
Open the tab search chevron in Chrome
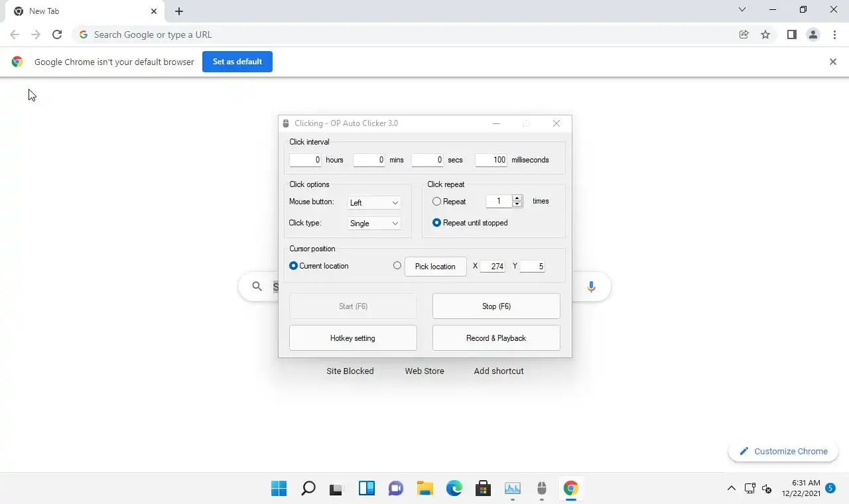point(742,10)
